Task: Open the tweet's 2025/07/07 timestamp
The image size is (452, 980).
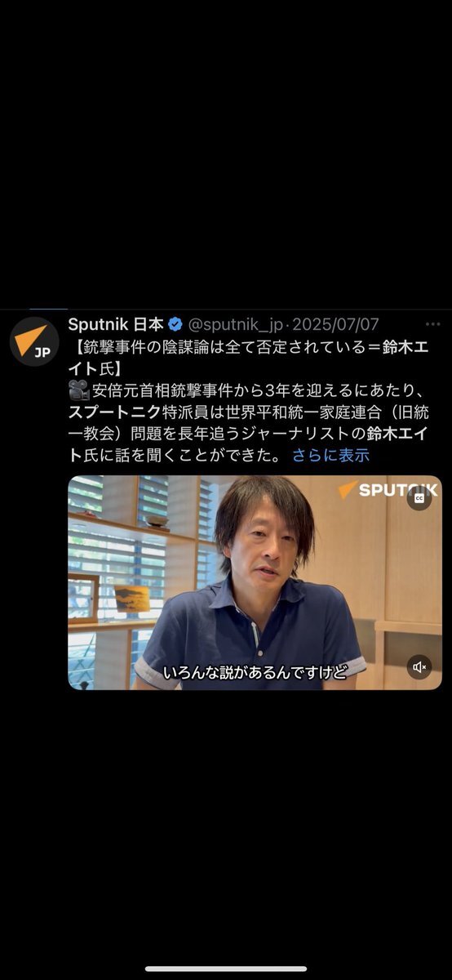Action: [335, 324]
